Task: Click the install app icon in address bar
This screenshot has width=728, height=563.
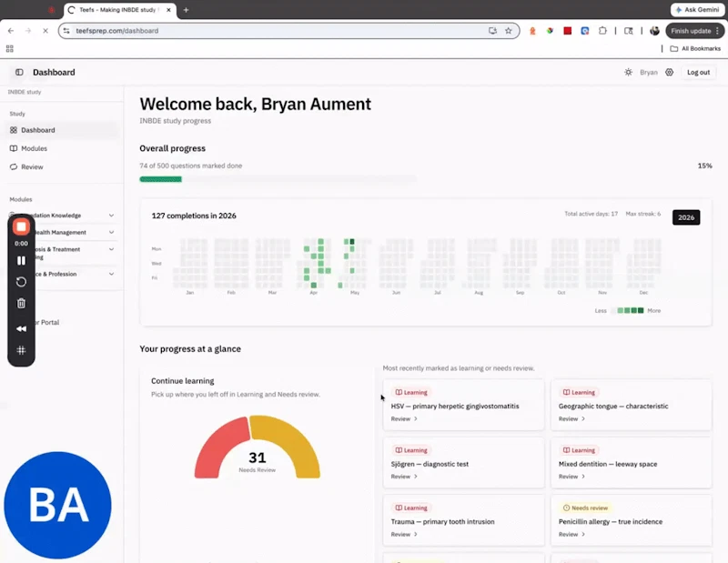Action: [x=492, y=31]
